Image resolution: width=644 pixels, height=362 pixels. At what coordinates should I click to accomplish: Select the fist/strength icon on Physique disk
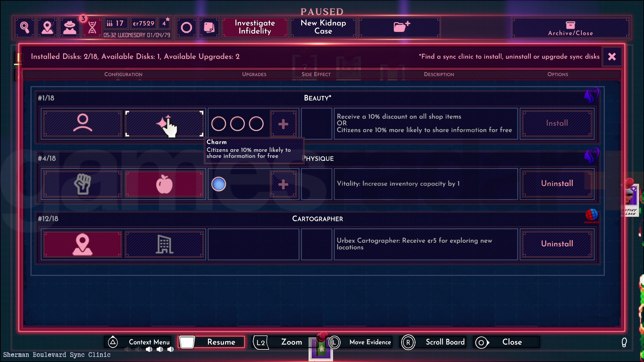pos(82,184)
